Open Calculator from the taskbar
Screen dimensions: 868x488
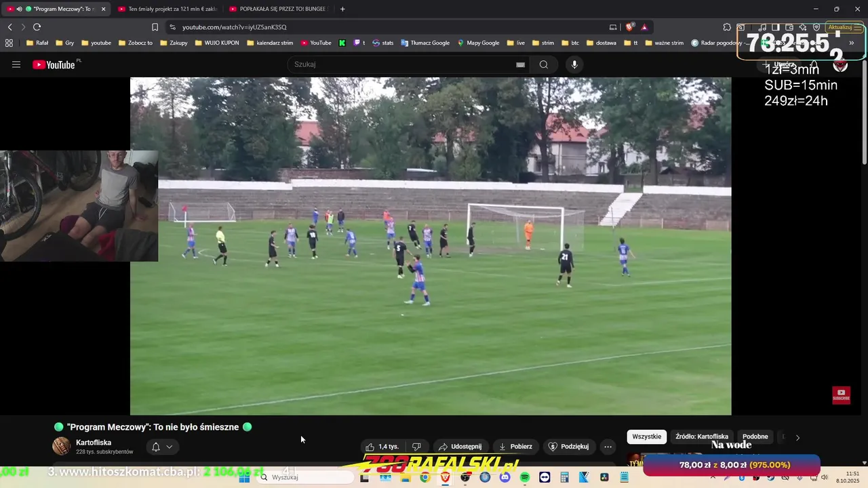tap(564, 477)
